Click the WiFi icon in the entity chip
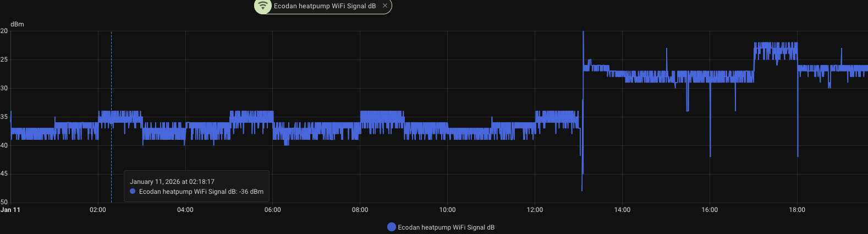Screen dimensions: 868x234 point(263,6)
